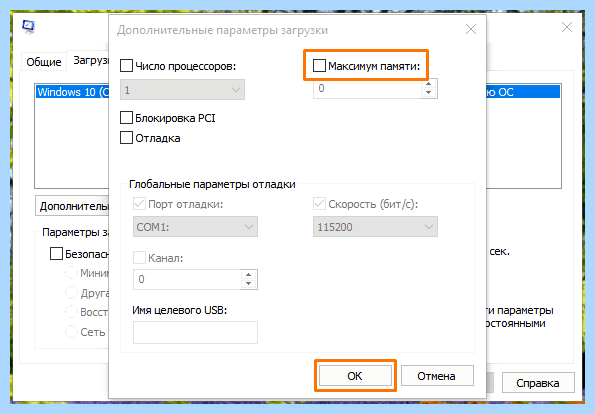This screenshot has width=595, height=414.
Task: Check the Блокировка PCI option
Action: point(126,118)
